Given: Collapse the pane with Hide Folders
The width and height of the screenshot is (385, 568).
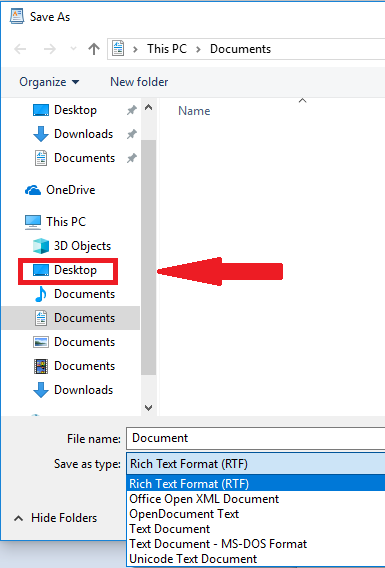Looking at the screenshot, I should click(x=55, y=518).
